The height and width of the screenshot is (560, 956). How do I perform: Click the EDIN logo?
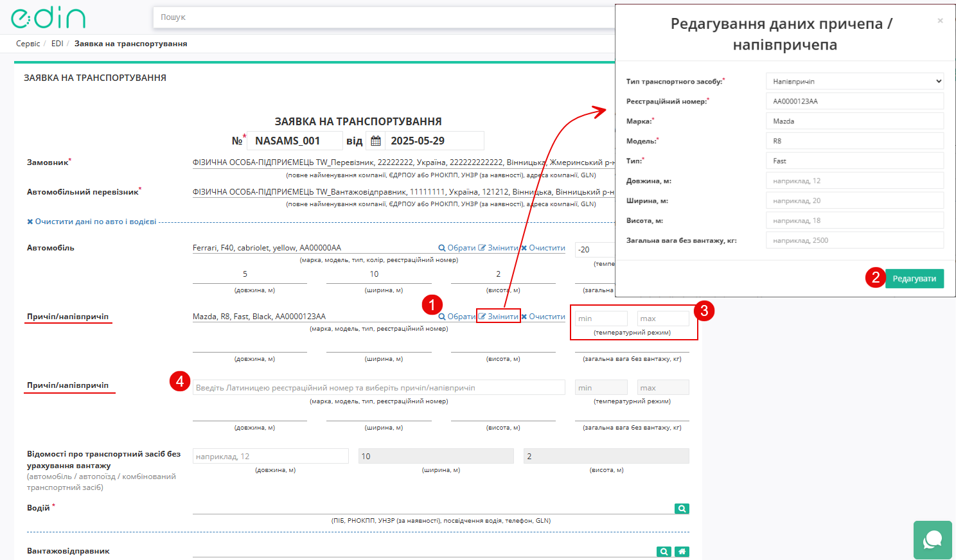(48, 17)
